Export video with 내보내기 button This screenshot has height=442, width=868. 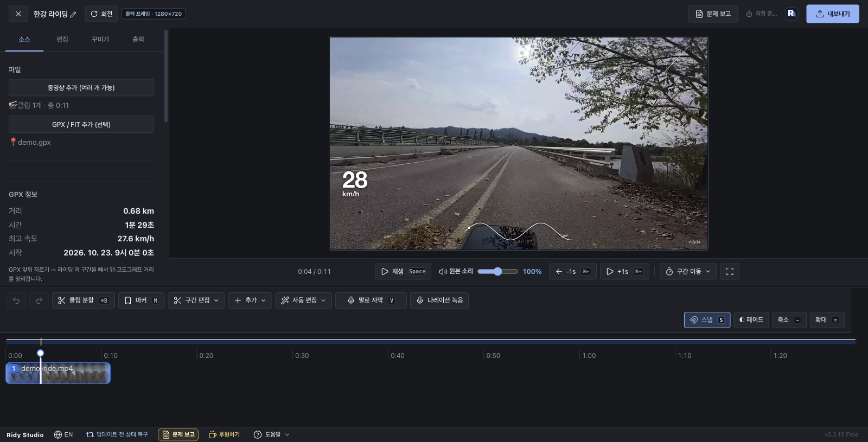click(833, 14)
